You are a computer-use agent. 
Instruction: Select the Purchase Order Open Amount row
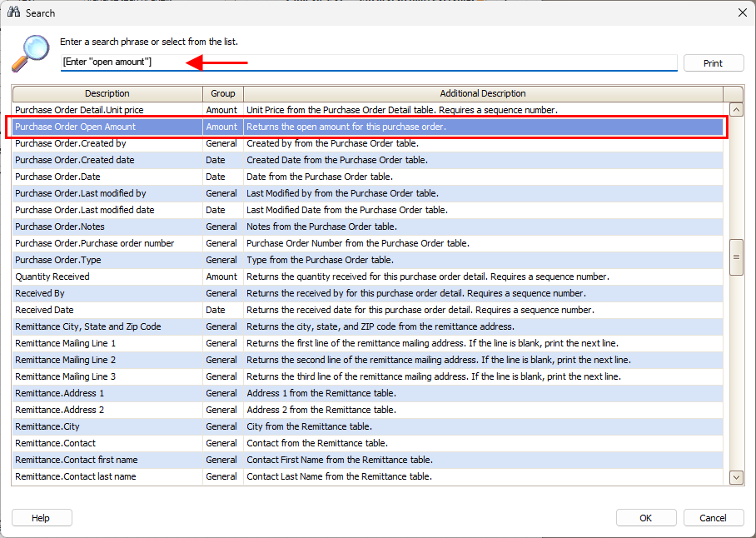(x=368, y=127)
